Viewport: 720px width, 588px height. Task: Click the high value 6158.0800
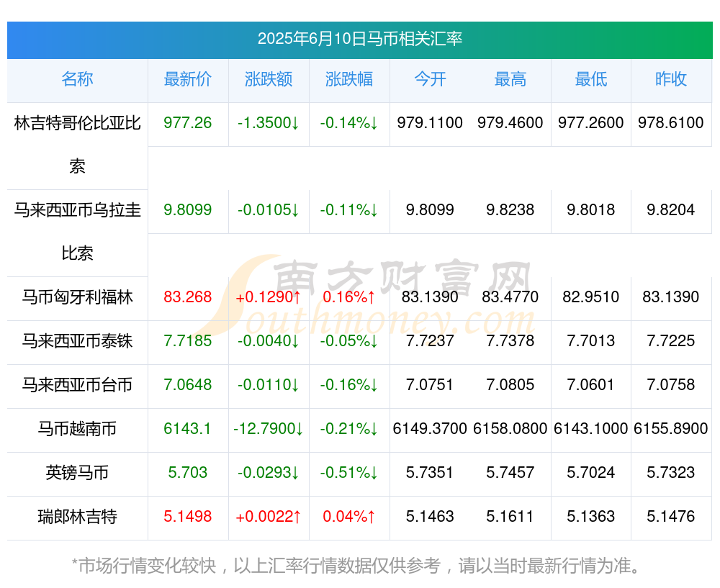tap(510, 429)
